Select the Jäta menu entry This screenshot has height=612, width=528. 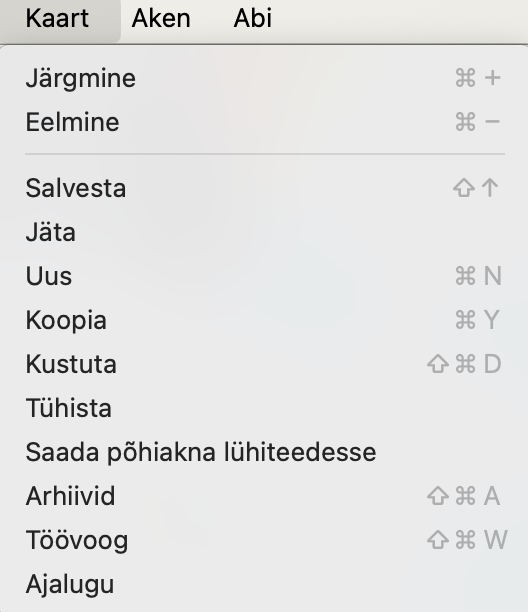coord(264,232)
